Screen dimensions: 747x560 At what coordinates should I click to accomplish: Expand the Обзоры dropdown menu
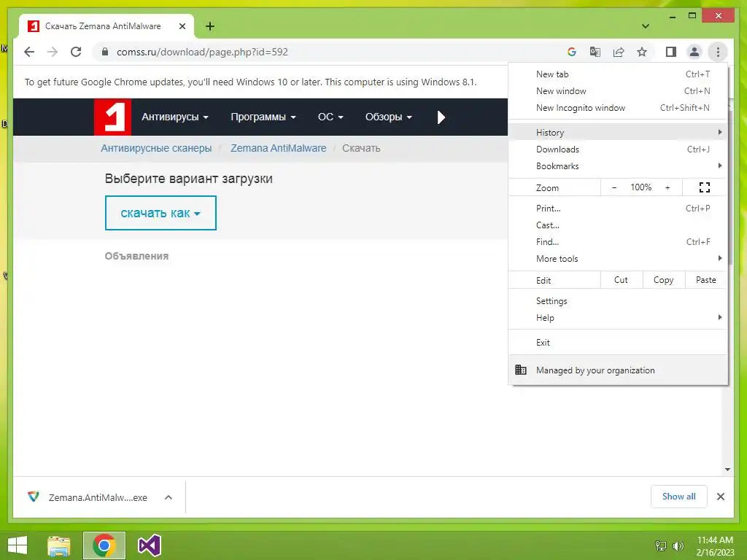pyautogui.click(x=388, y=117)
